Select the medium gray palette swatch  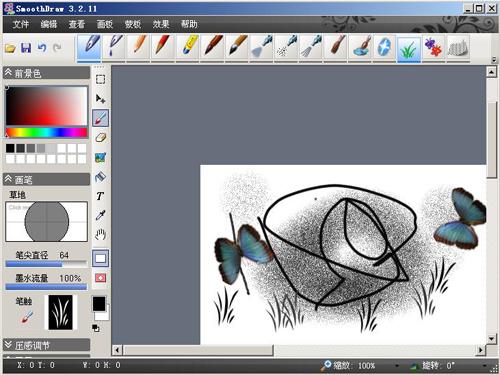tap(31, 148)
